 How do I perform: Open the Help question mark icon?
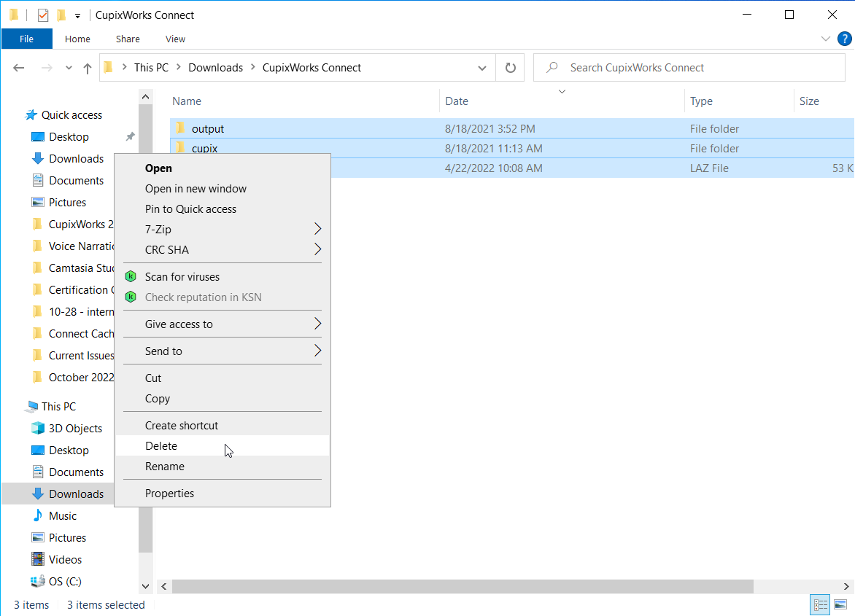[x=844, y=39]
